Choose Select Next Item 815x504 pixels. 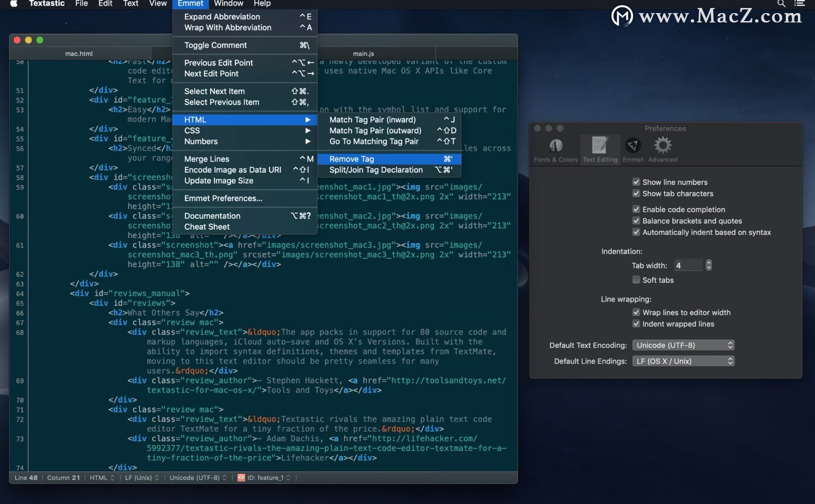245,92
